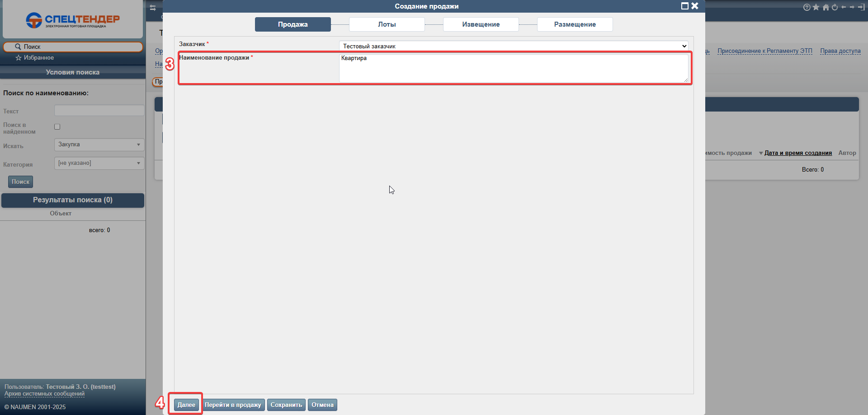The width and height of the screenshot is (868, 415).
Task: Click the Сохранить button
Action: pos(286,405)
